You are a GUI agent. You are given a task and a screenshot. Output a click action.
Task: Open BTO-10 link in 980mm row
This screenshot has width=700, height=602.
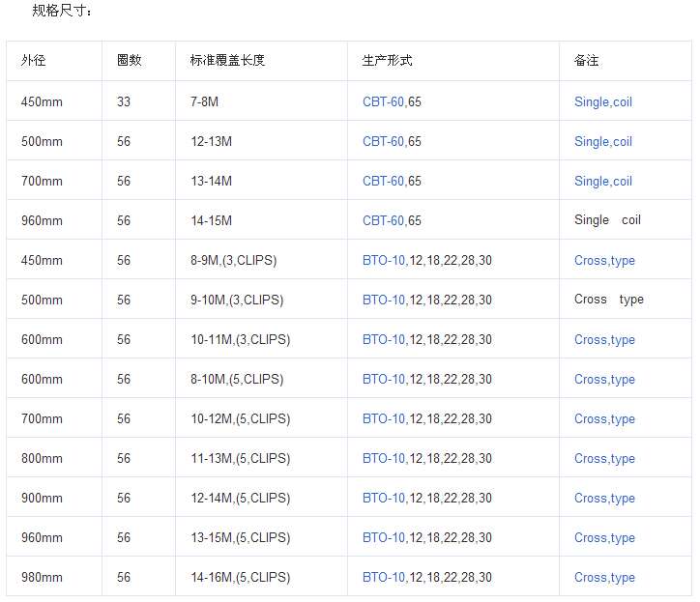384,577
